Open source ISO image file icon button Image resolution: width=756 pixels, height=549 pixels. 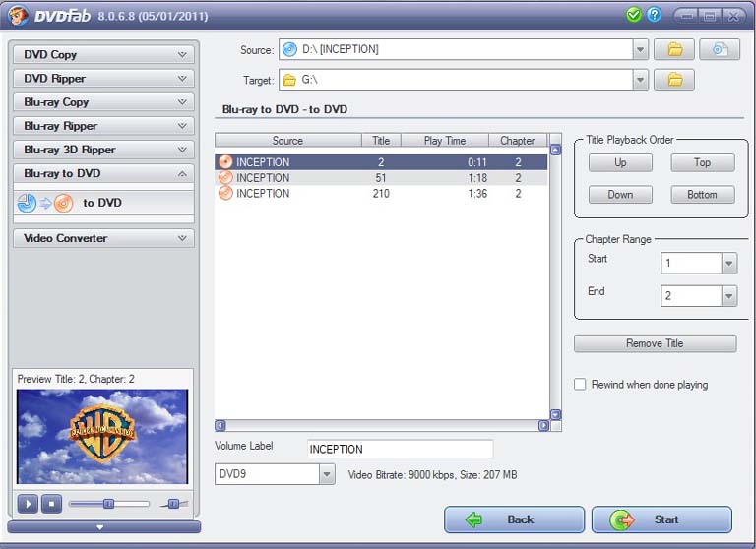(720, 49)
